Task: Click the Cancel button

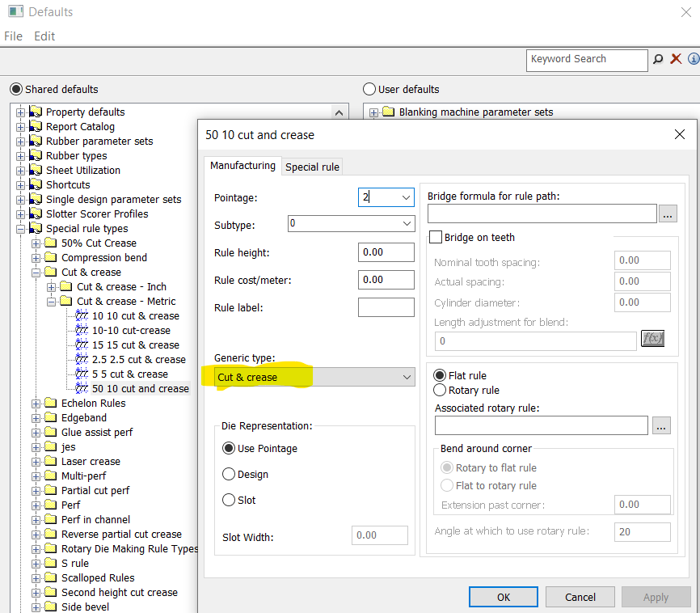Action: click(x=580, y=597)
